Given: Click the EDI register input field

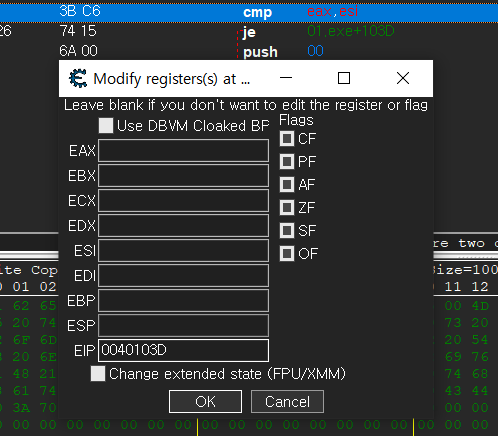Looking at the screenshot, I should pos(183,276).
